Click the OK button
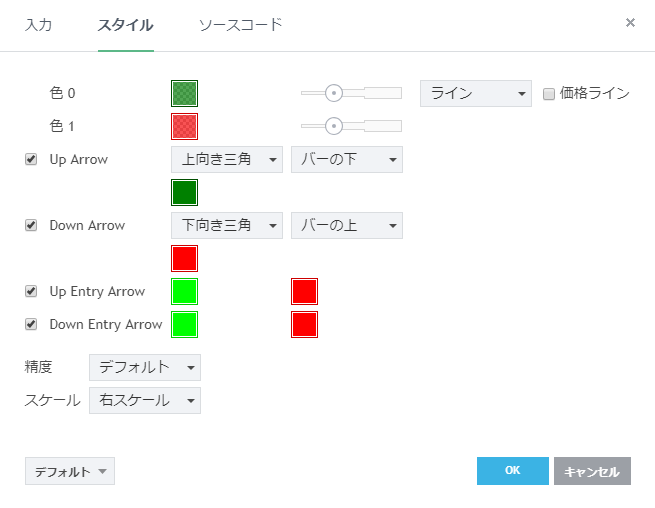655x508 pixels. click(512, 471)
